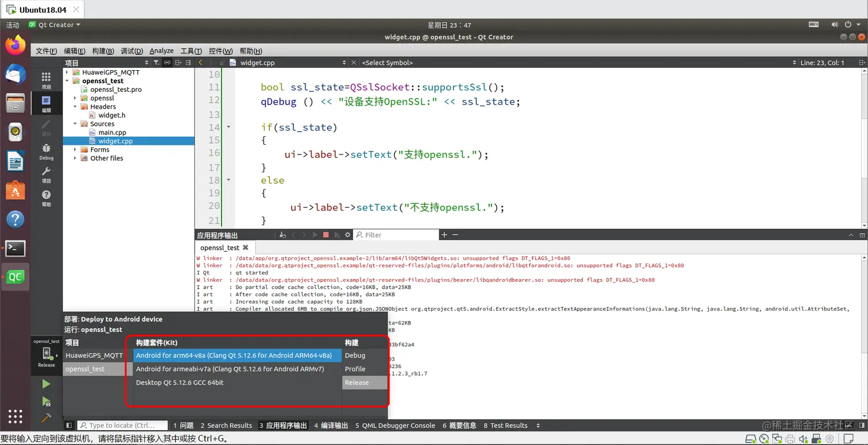Launch Thunderbird Mail from the dock

[15, 74]
